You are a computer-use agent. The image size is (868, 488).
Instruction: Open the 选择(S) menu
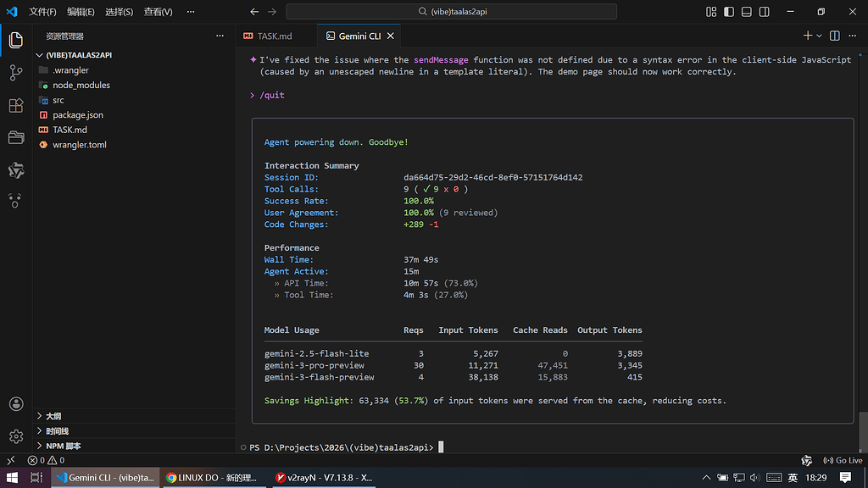click(119, 12)
